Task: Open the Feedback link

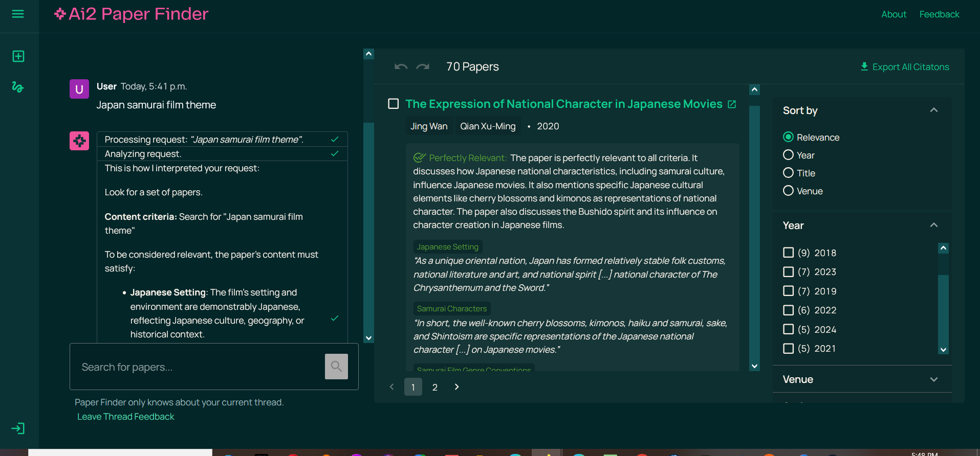Action: (939, 14)
